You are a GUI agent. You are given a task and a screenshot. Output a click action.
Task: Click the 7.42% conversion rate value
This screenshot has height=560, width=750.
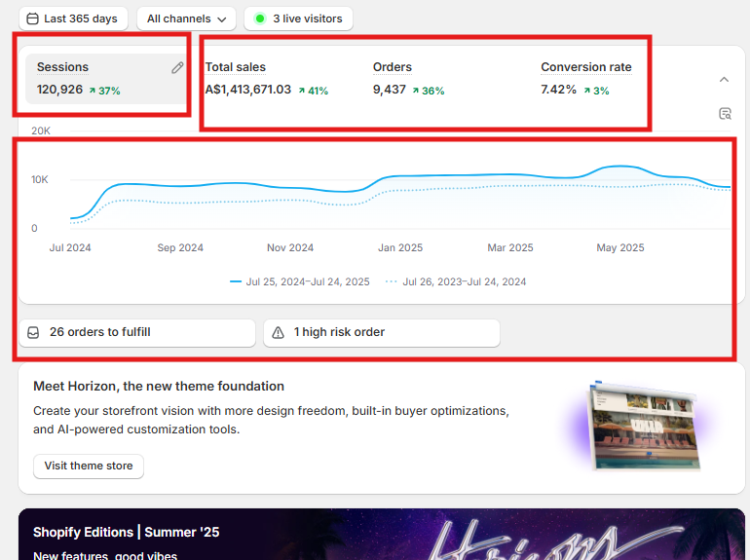558,90
